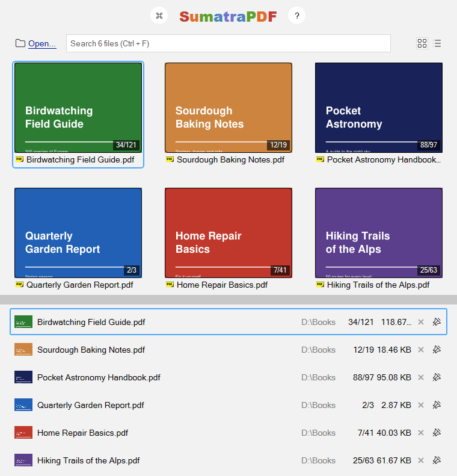
Task: Open the command palette icon
Action: 159,16
